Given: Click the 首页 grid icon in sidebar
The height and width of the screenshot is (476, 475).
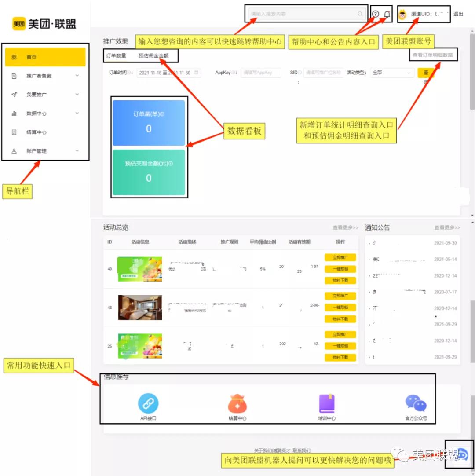Looking at the screenshot, I should coord(14,57).
